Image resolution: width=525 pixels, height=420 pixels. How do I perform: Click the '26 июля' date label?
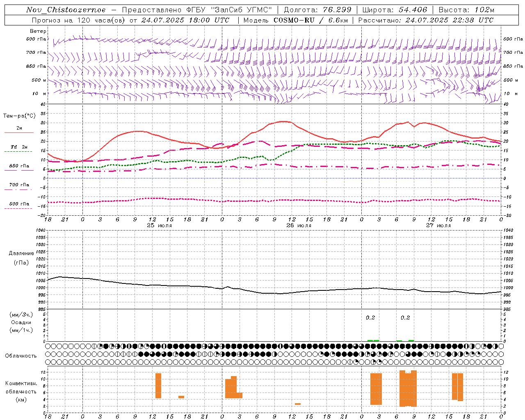pos(299,225)
